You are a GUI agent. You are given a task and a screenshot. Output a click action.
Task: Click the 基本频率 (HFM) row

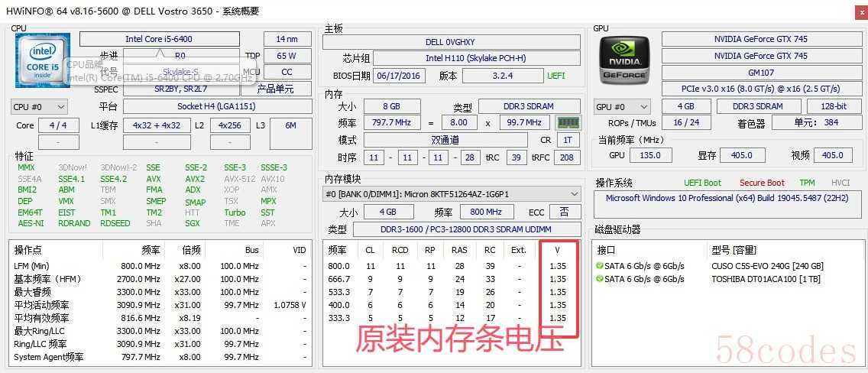point(160,279)
